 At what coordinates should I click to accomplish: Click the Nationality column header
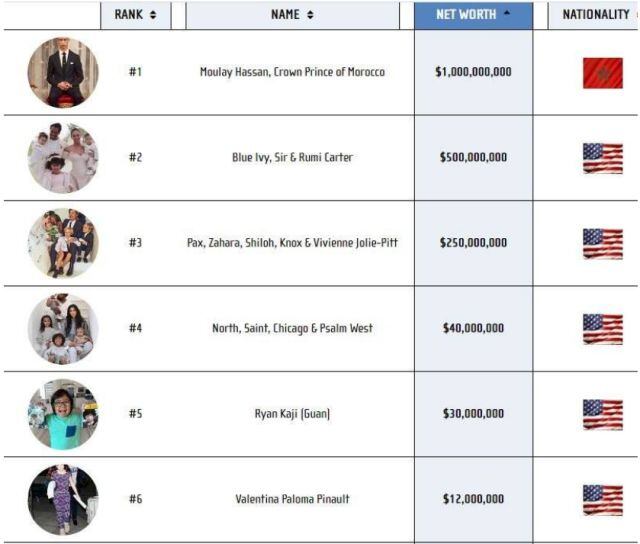(x=596, y=15)
